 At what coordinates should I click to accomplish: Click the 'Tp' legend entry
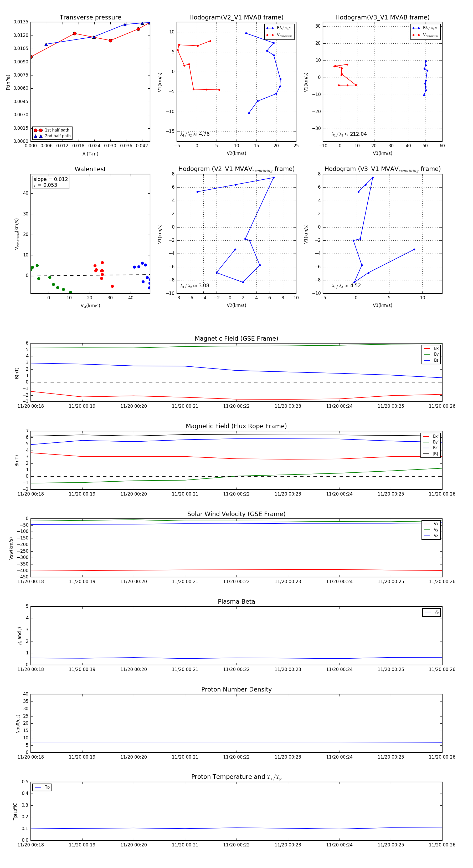coord(42,787)
